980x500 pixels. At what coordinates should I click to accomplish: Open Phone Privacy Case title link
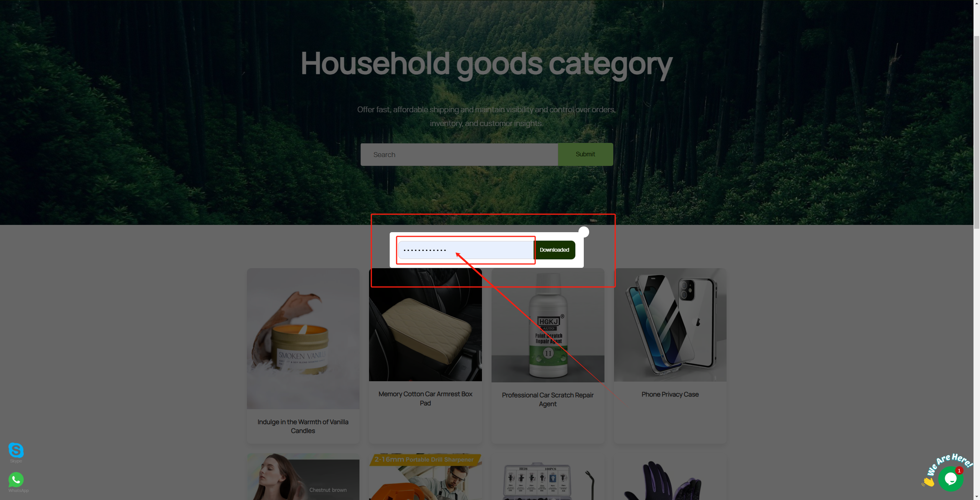[x=670, y=394]
